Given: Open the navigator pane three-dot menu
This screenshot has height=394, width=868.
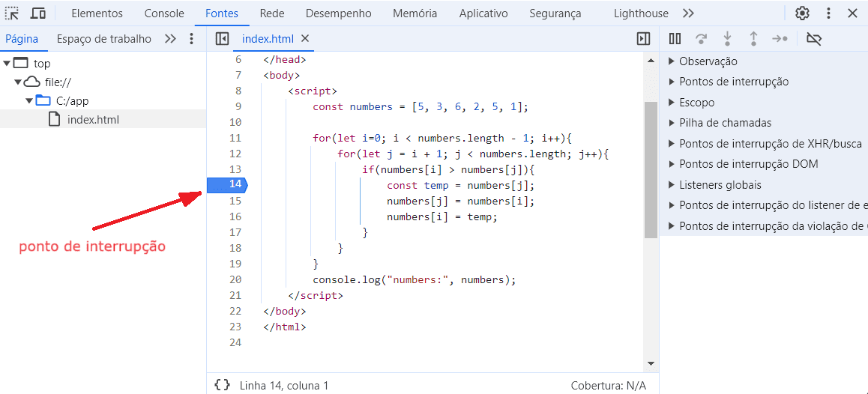Looking at the screenshot, I should (192, 39).
